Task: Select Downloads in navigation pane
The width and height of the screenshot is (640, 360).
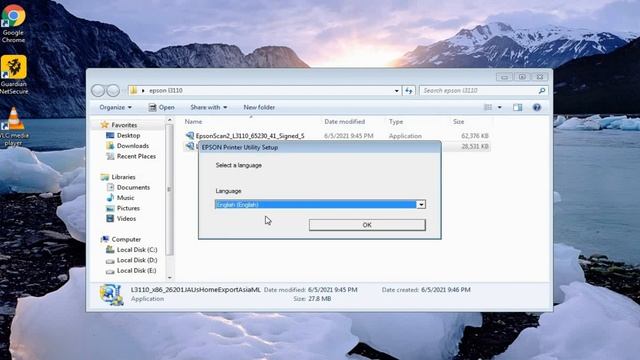Action: click(133, 146)
